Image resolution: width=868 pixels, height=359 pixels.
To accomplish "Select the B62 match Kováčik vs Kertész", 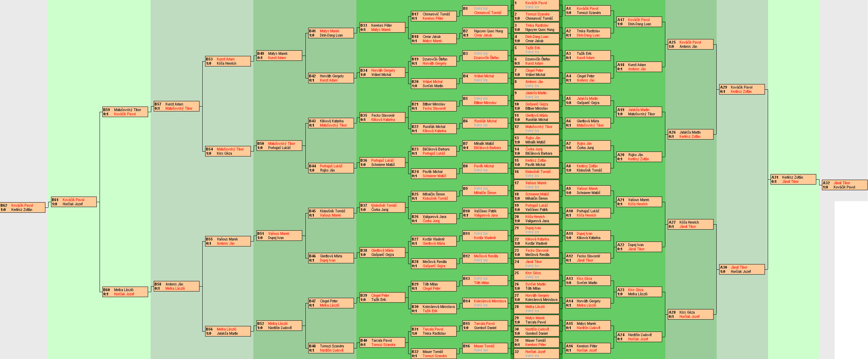I will (23, 207).
